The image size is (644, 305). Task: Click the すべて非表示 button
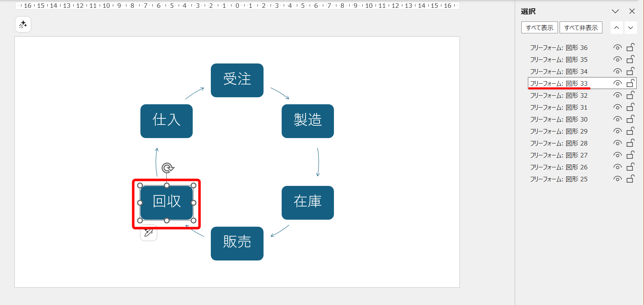(x=581, y=27)
